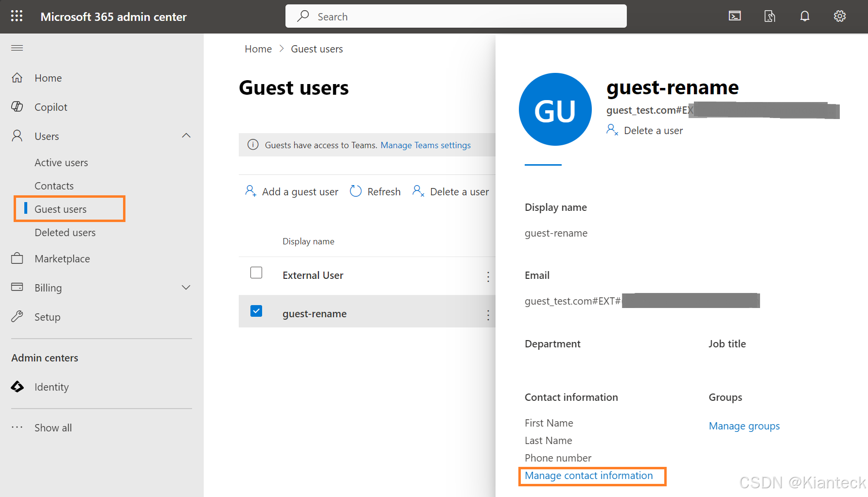Image resolution: width=868 pixels, height=497 pixels.
Task: Open notifications bell icon
Action: click(805, 16)
